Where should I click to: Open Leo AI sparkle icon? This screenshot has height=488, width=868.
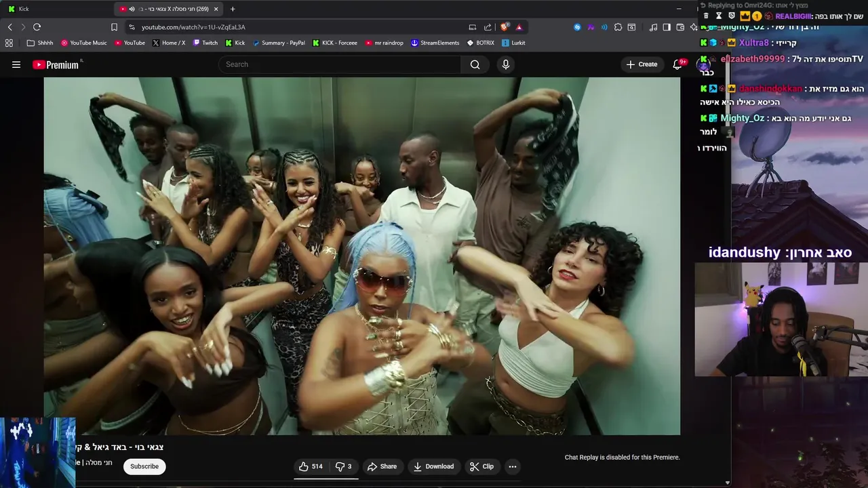point(694,27)
